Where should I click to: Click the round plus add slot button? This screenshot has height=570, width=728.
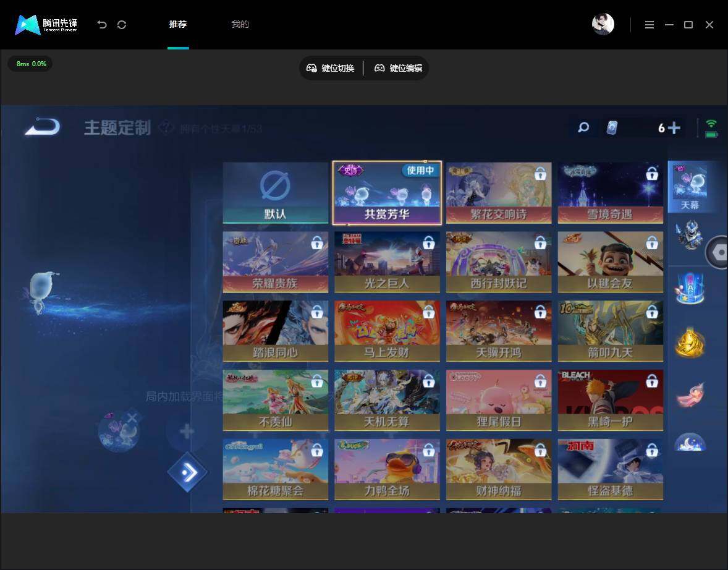[187, 432]
